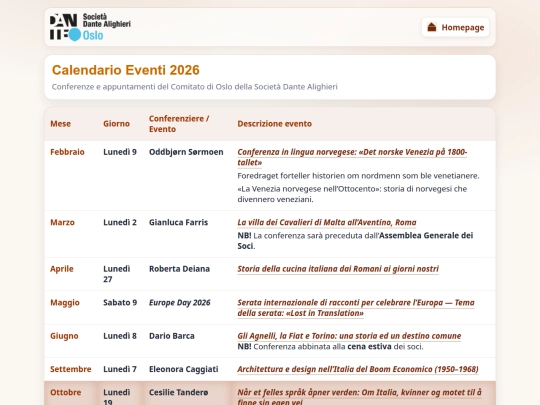
Task: Click speaker name Oddbjørn Sørmoen
Action: click(186, 152)
